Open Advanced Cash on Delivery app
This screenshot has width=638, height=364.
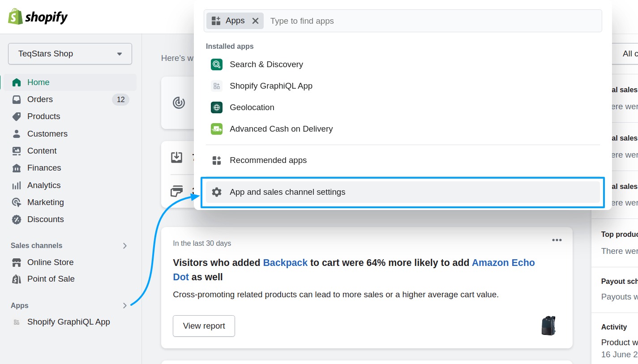point(403,129)
